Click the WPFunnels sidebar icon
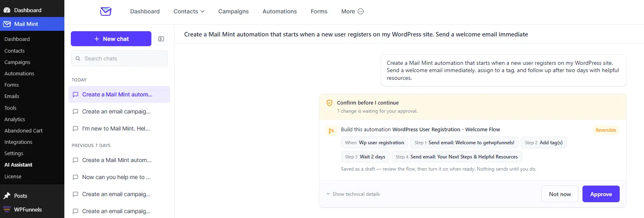644x218 pixels. [7, 209]
